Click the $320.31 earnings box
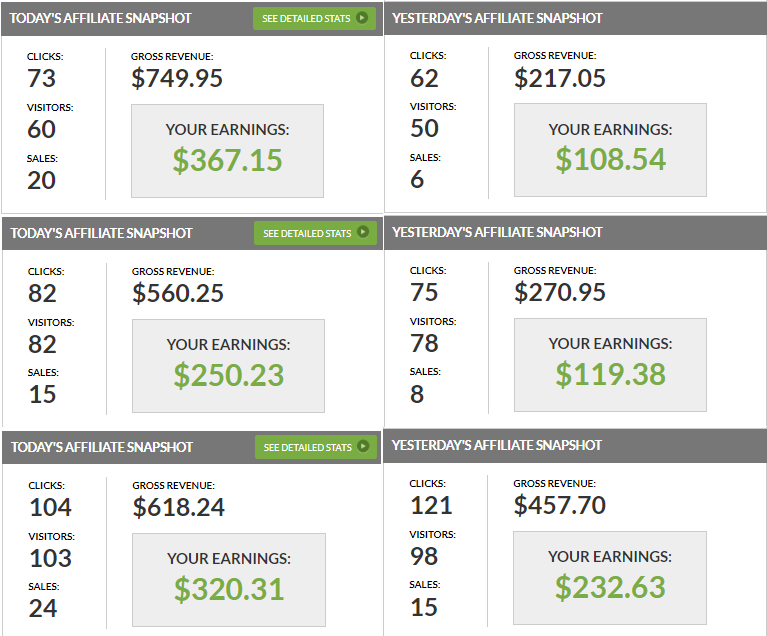This screenshot has width=767, height=636. point(229,580)
